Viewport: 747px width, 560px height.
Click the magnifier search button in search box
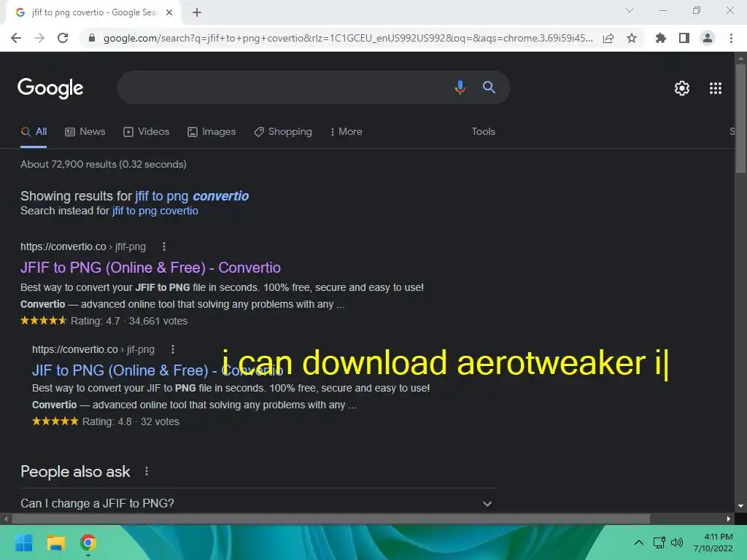pos(489,87)
